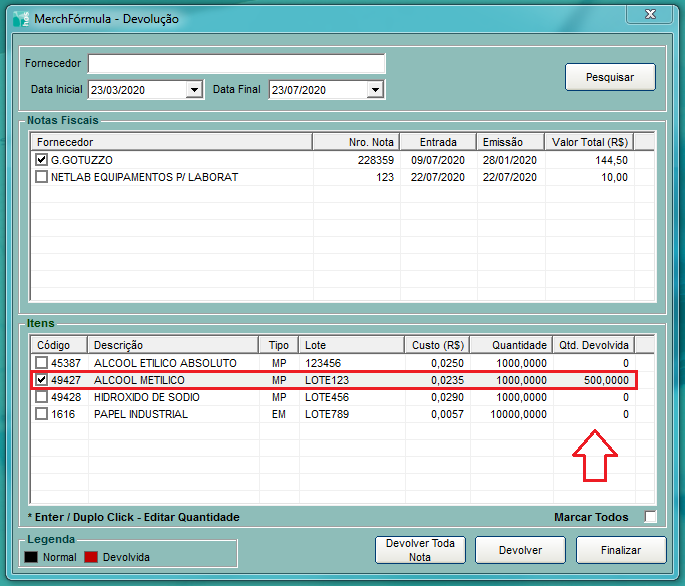The image size is (685, 586).
Task: Click the Qtd. Devolvida column header
Action: 593,345
